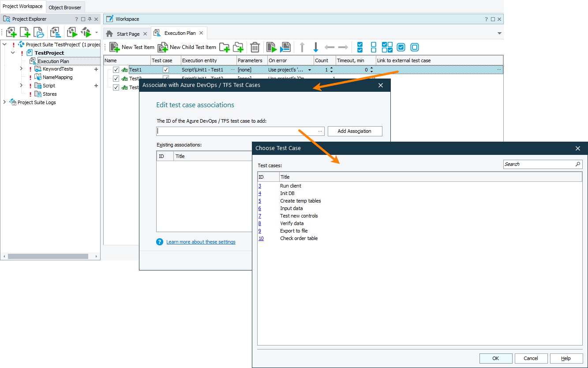This screenshot has height=368, width=588.
Task: Uncheck Test2 in the execution plan
Action: coord(116,78)
